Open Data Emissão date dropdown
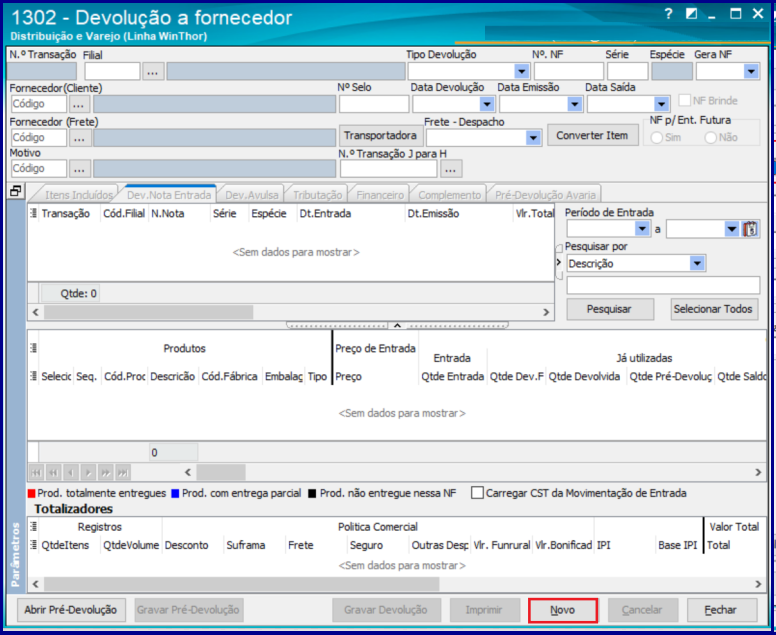776x635 pixels. pyautogui.click(x=575, y=104)
